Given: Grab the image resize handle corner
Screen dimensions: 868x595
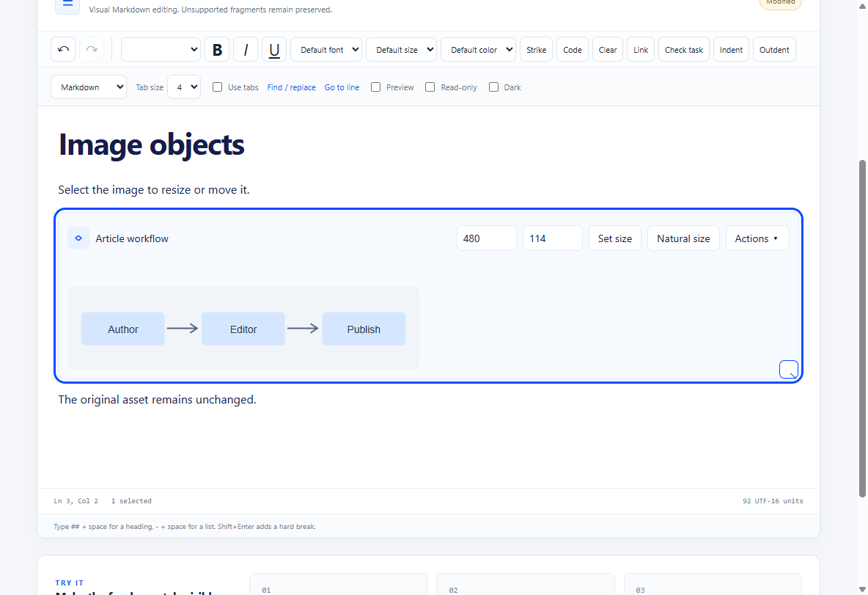Looking at the screenshot, I should [788, 369].
